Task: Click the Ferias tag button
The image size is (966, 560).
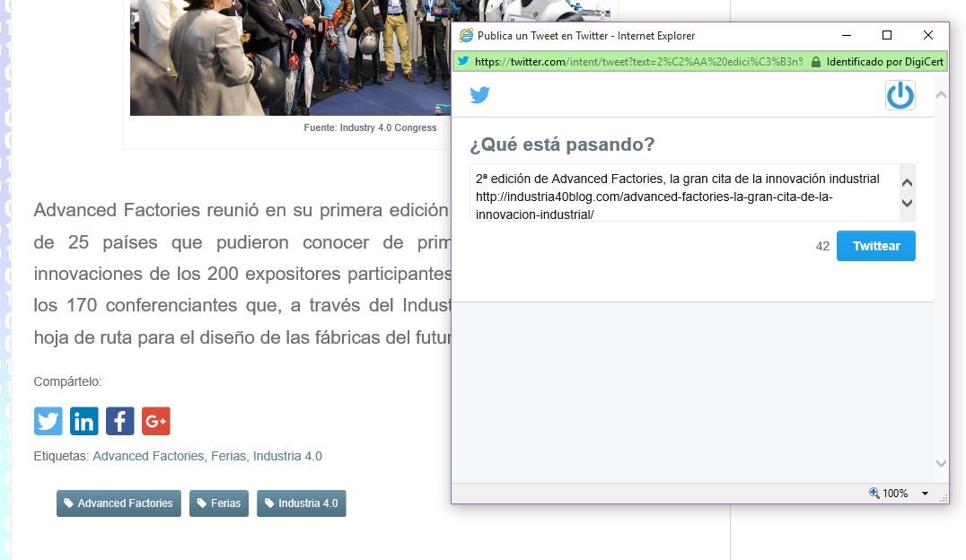Action: (219, 503)
